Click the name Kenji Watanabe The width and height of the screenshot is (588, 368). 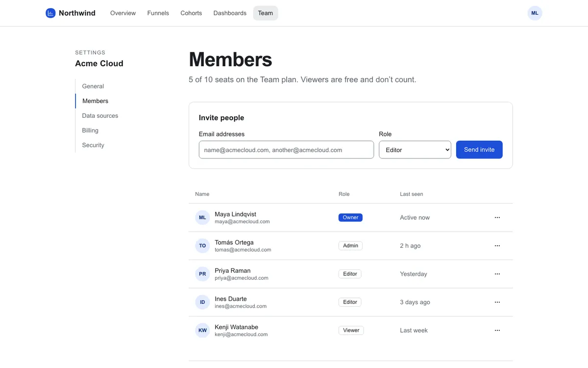(x=236, y=327)
